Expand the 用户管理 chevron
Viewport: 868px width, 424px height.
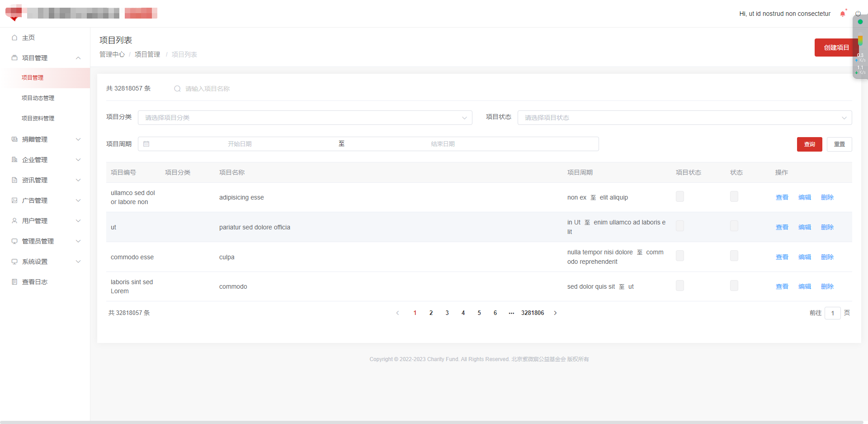pyautogui.click(x=78, y=221)
